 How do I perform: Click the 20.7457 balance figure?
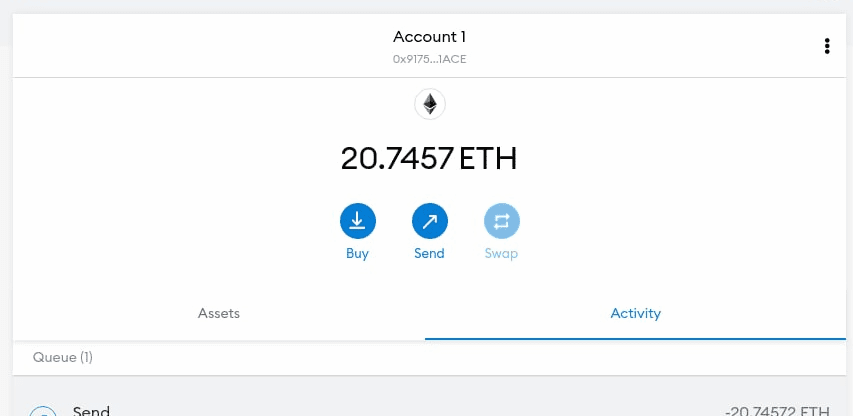click(x=397, y=158)
